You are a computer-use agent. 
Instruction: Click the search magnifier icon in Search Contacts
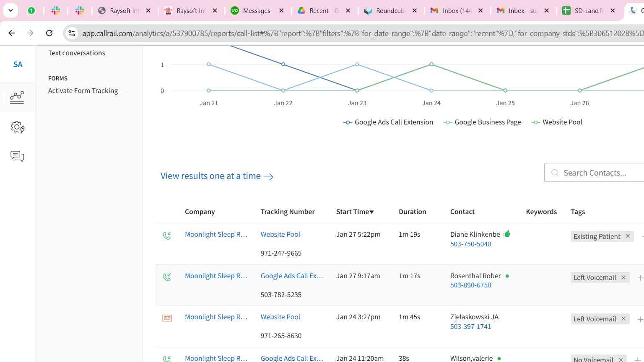tap(555, 173)
